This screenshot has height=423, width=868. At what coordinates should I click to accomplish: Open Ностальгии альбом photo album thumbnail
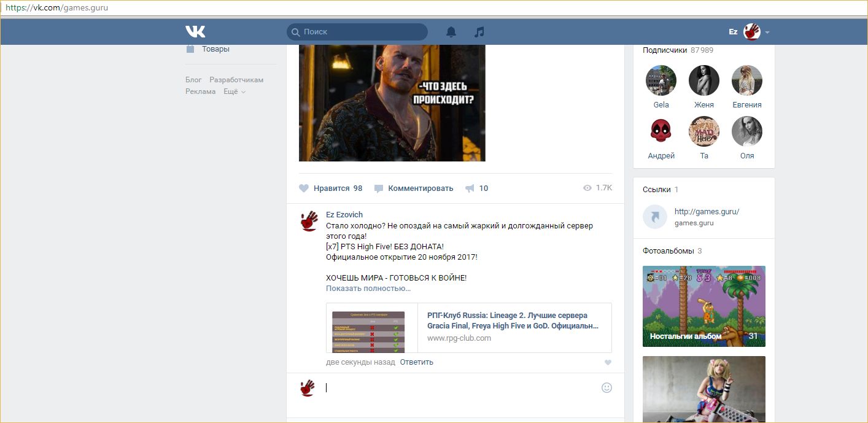pyautogui.click(x=703, y=306)
